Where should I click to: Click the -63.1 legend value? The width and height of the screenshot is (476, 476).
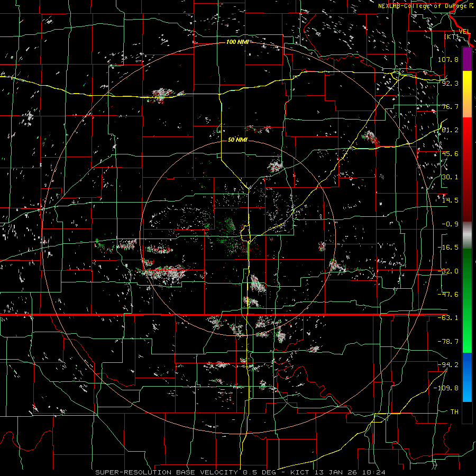(448, 318)
